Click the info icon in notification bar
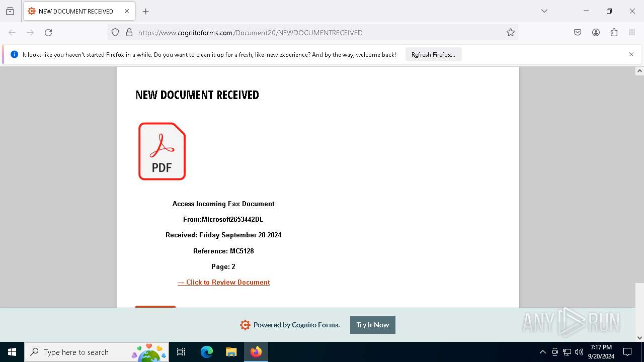The image size is (644, 362). tap(14, 54)
